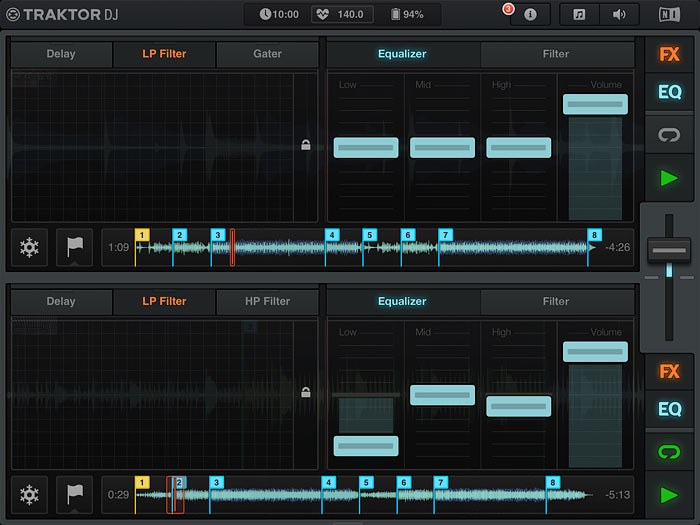
Task: Toggle the lower deck loop button
Action: point(669,451)
